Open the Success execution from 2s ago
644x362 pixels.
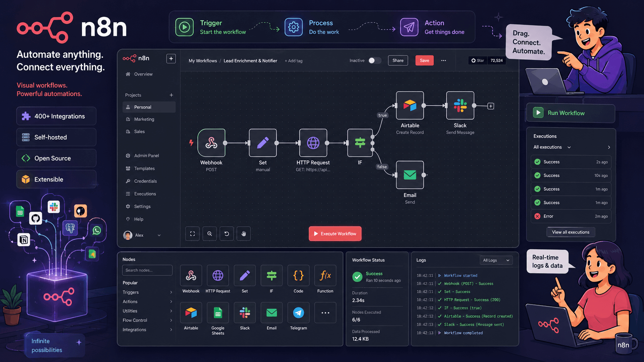pyautogui.click(x=571, y=162)
